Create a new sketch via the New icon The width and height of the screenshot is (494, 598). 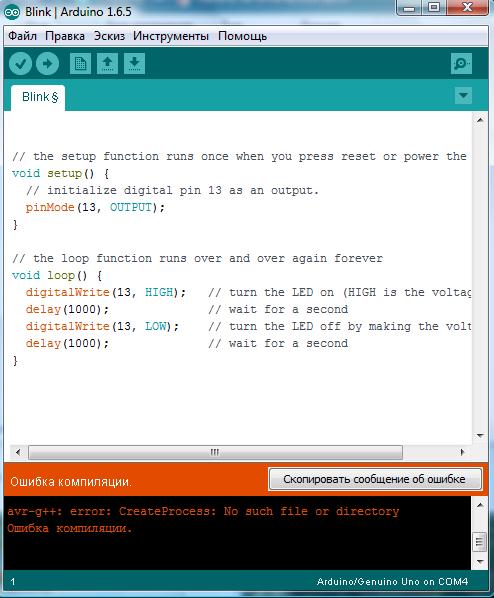point(80,63)
